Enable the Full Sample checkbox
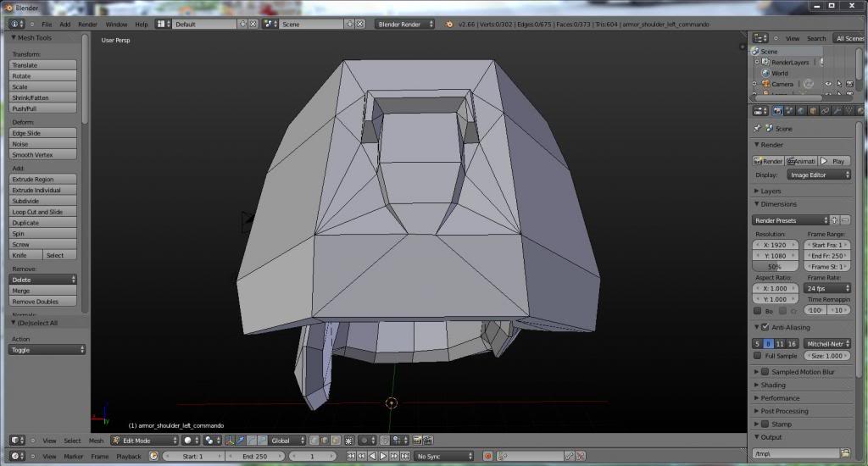Screen dimensions: 868x466 click(x=758, y=356)
